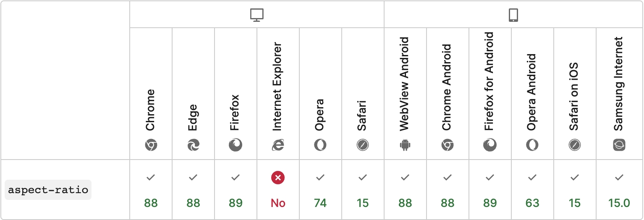
Task: Click the Opera Android logo icon
Action: (532, 145)
